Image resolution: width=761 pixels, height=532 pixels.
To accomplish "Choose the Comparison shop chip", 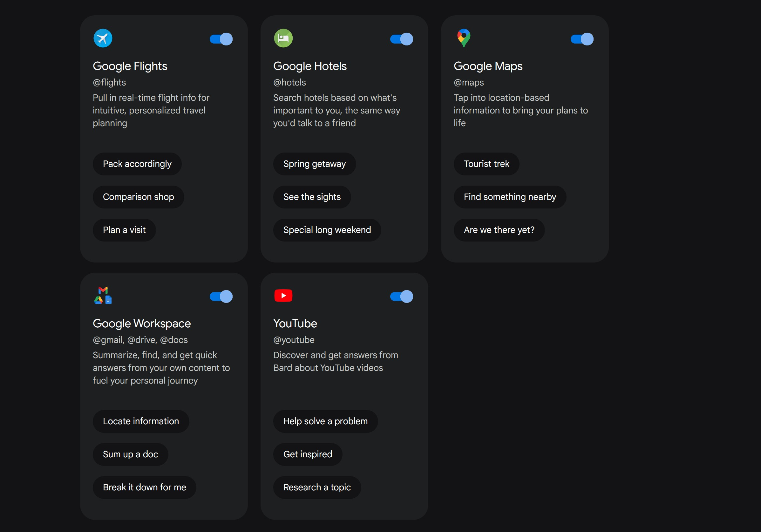I will [138, 197].
